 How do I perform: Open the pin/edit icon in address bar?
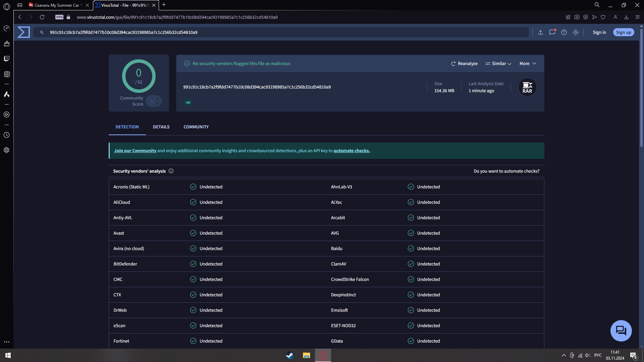tap(568, 17)
